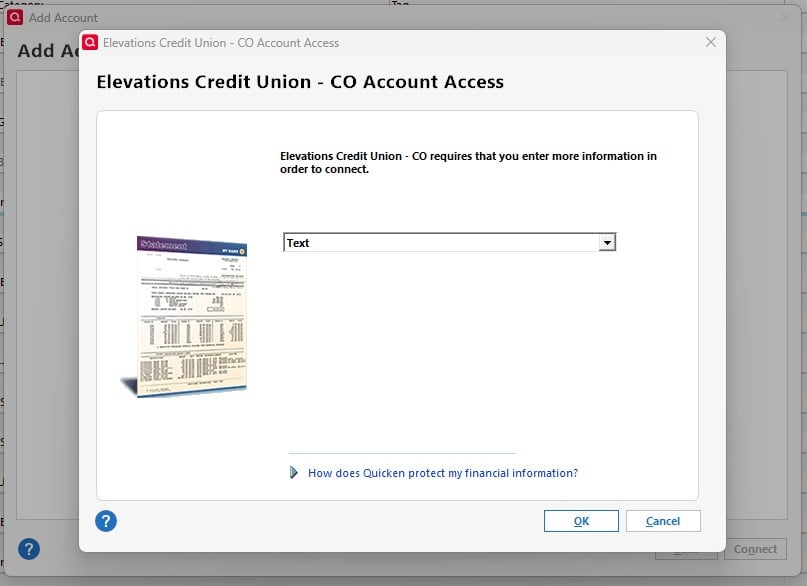Close the Elevations Credit Union Account Access dialog
The width and height of the screenshot is (807, 586).
(x=711, y=42)
